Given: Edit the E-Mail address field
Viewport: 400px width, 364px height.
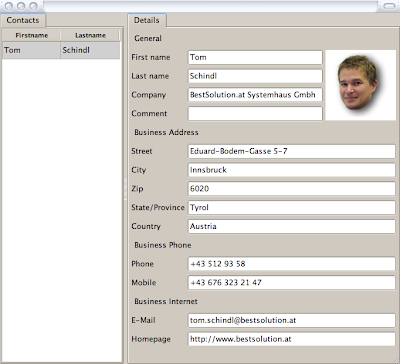Looking at the screenshot, I should pos(292,320).
